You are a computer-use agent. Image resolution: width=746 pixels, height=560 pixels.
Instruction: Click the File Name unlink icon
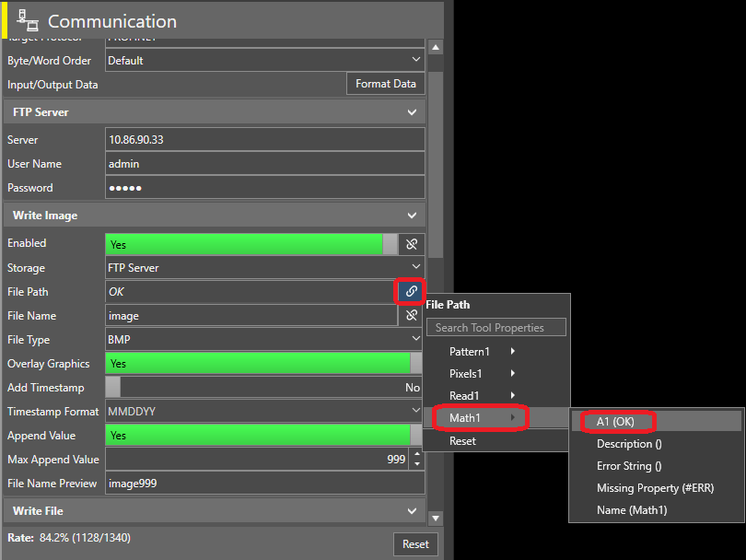point(412,315)
